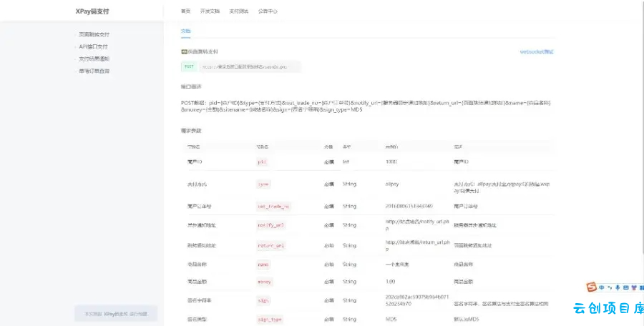Click the Sogou input method S logo
This screenshot has height=326, width=644.
pyautogui.click(x=592, y=287)
